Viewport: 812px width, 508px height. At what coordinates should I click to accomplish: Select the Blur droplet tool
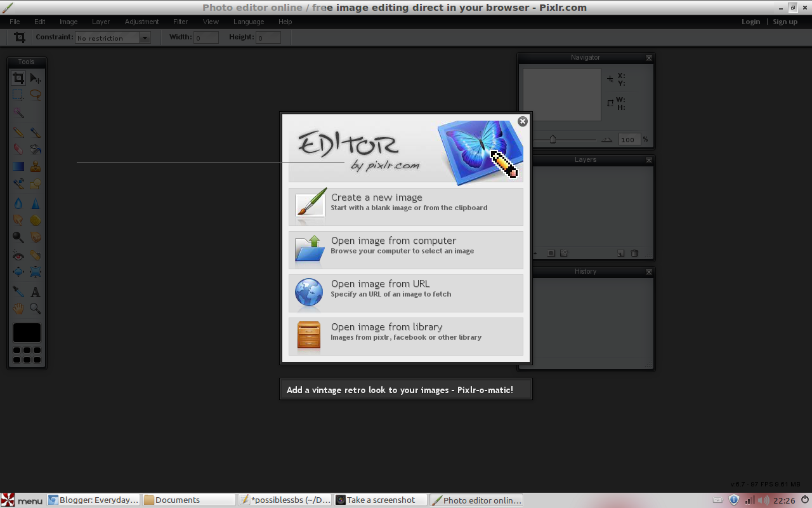18,204
